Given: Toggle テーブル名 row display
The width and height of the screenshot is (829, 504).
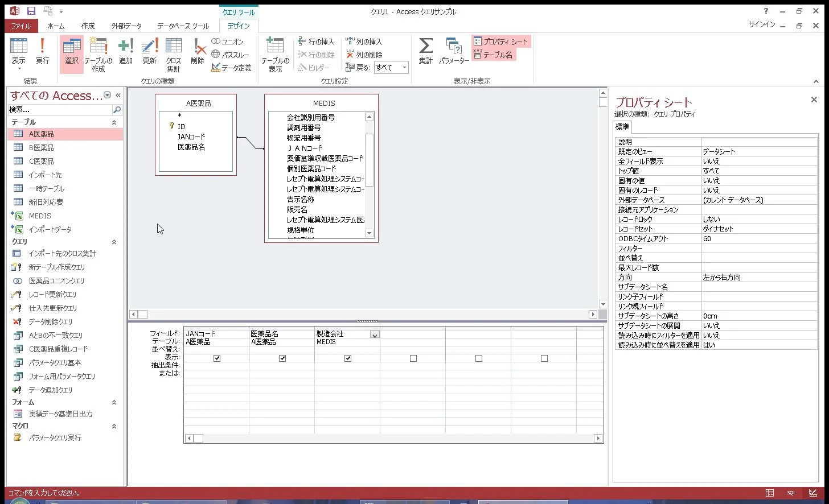Looking at the screenshot, I should tap(493, 55).
